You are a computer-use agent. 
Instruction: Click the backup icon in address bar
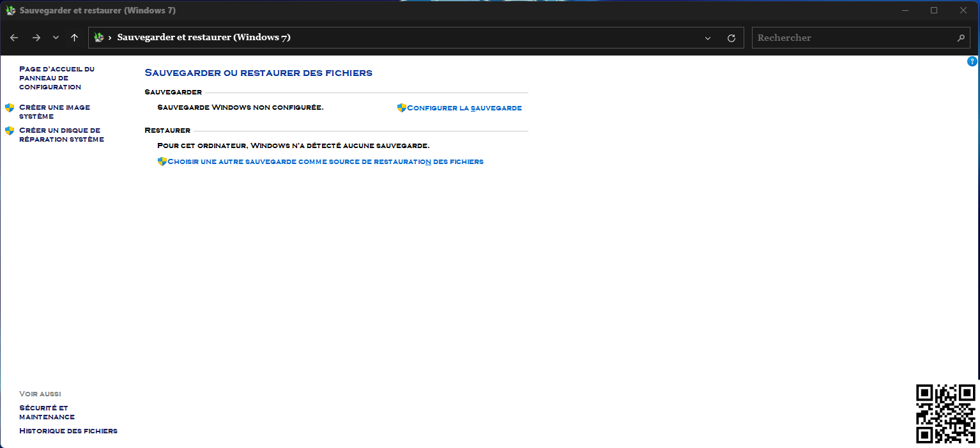point(98,38)
